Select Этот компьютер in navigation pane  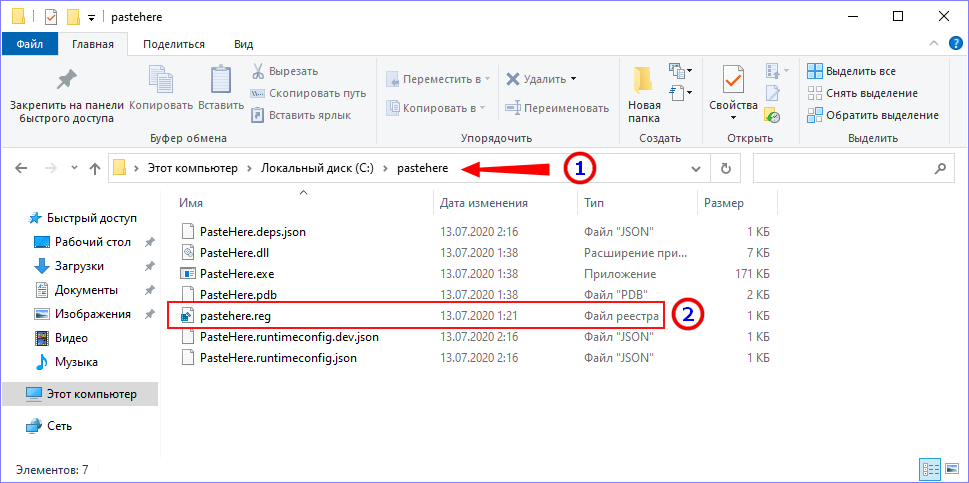pos(80,393)
